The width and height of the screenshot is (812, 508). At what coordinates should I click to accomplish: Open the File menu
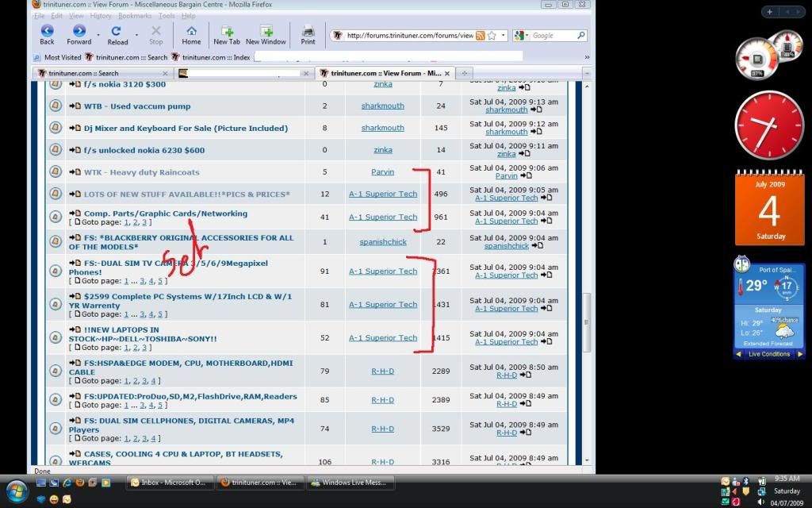tap(40, 16)
